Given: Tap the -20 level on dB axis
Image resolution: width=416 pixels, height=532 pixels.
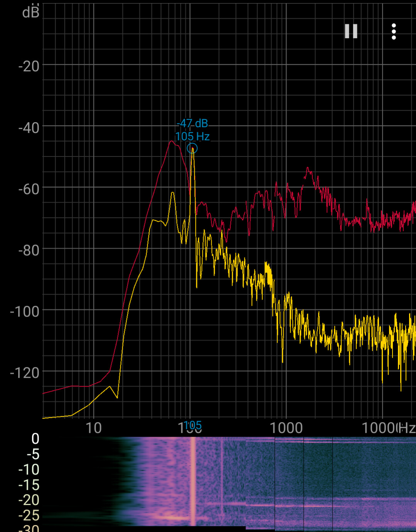Looking at the screenshot, I should 29,66.
